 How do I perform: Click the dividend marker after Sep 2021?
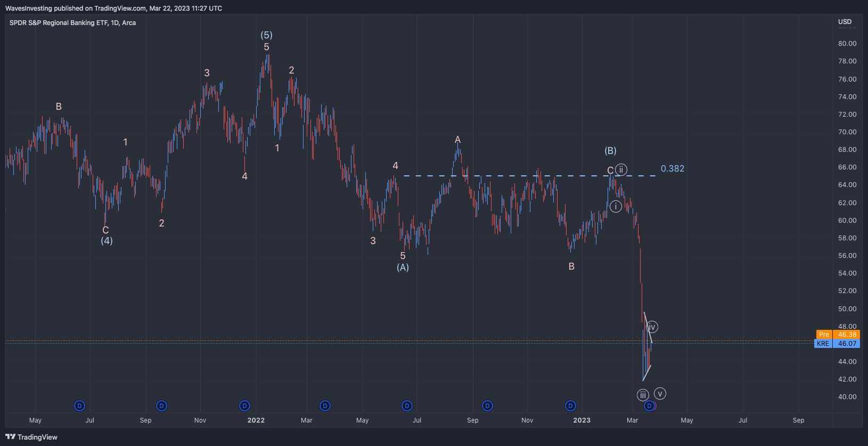pos(161,406)
